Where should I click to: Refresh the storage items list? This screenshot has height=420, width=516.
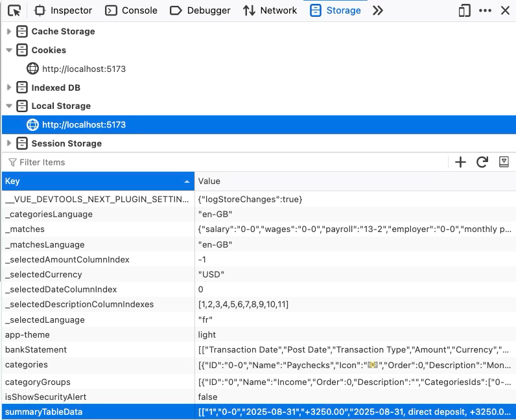click(x=482, y=162)
